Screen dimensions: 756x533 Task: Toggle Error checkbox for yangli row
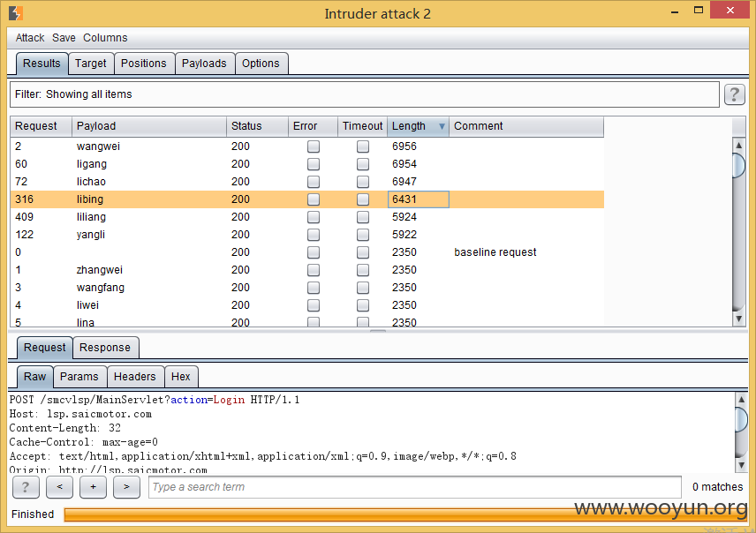[314, 235]
